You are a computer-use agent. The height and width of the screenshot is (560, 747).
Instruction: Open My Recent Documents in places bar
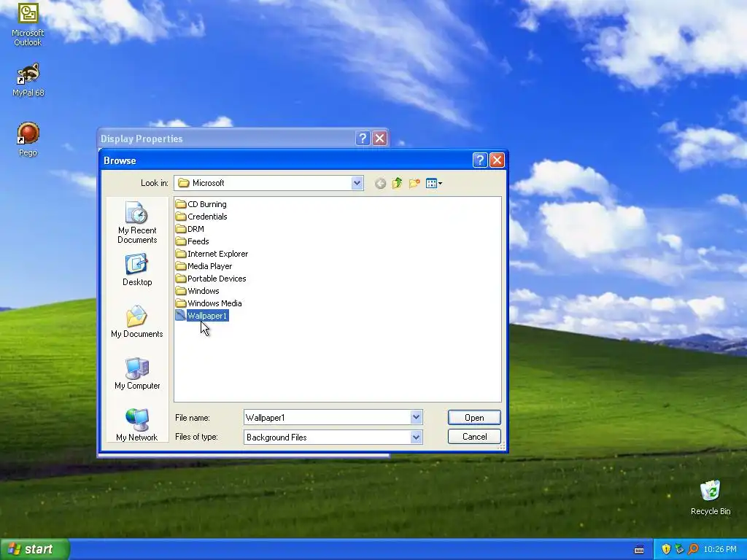(137, 222)
